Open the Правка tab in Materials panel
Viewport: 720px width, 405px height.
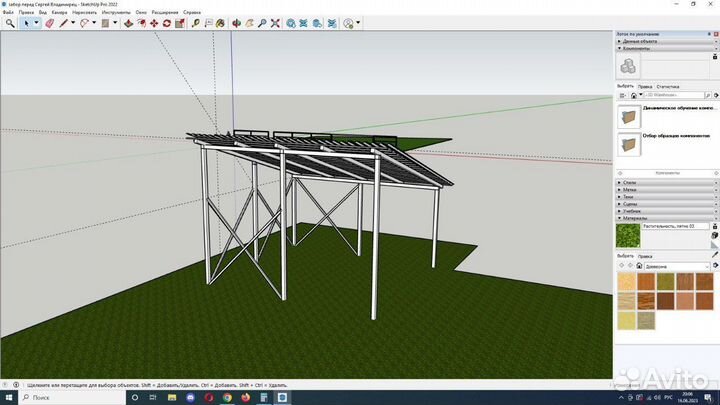coord(645,256)
